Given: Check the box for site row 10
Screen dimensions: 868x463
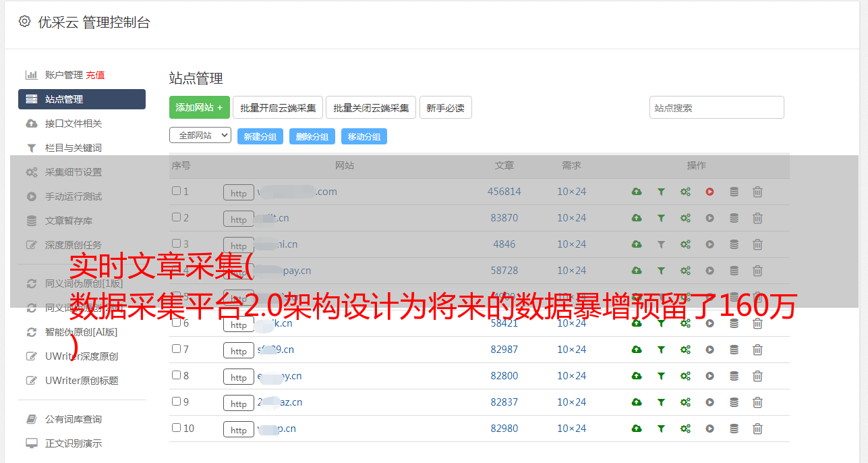Looking at the screenshot, I should 176,428.
